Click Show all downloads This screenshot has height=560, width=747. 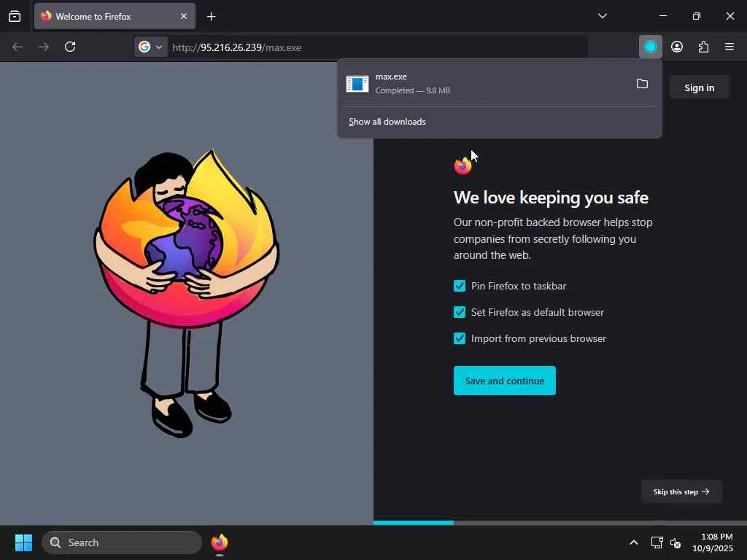387,122
